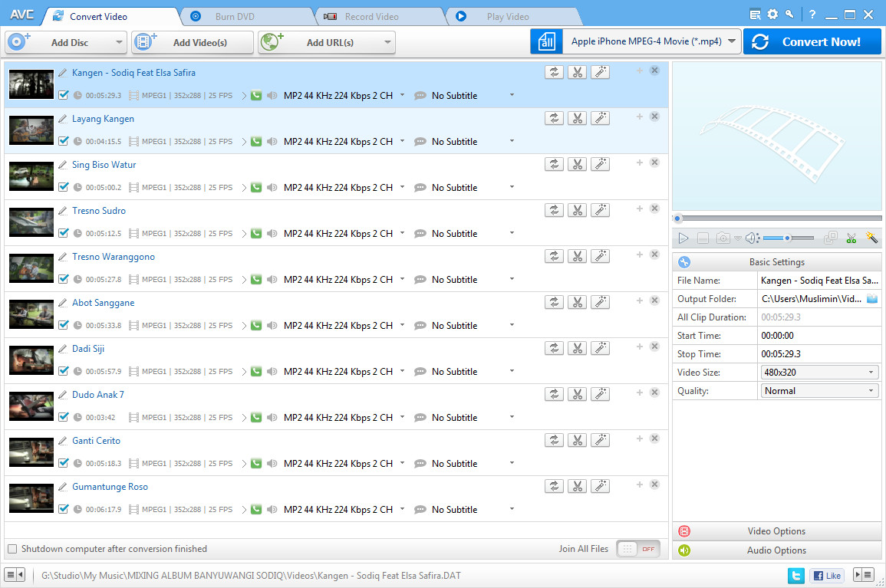Open the Quality Normal dropdown
Image resolution: width=886 pixels, height=588 pixels.
pos(818,391)
